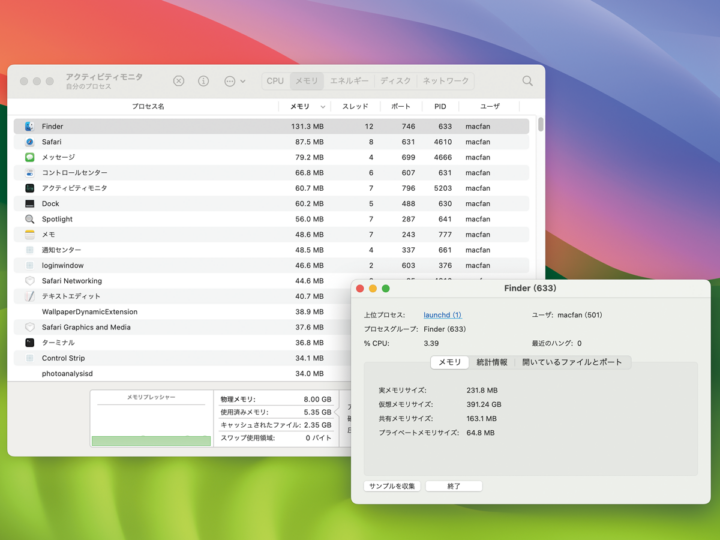Switch to the CPU tab
Image resolution: width=720 pixels, height=540 pixels.
[x=276, y=81]
